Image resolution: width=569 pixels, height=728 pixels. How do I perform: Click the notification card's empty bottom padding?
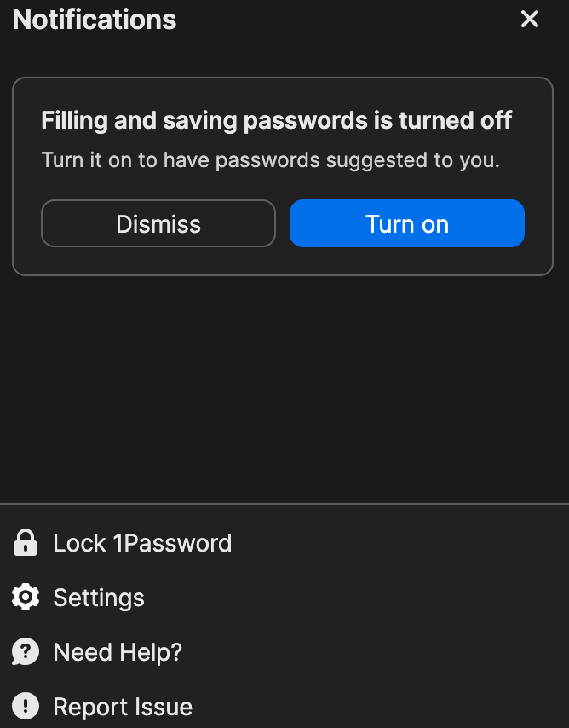pos(283,262)
